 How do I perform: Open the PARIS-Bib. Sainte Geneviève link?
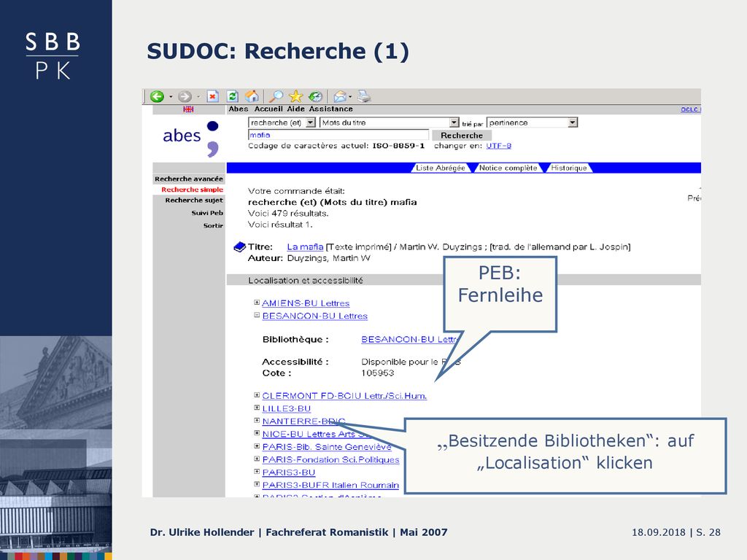327,447
